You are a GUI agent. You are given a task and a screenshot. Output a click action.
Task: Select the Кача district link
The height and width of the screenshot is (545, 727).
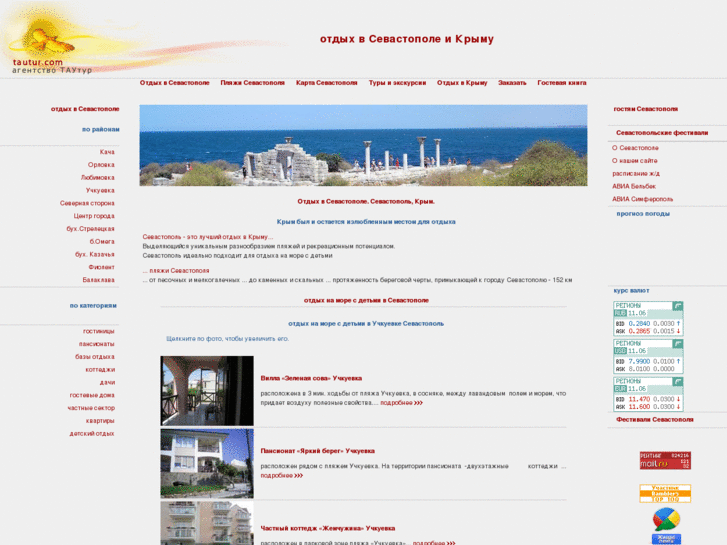107,152
